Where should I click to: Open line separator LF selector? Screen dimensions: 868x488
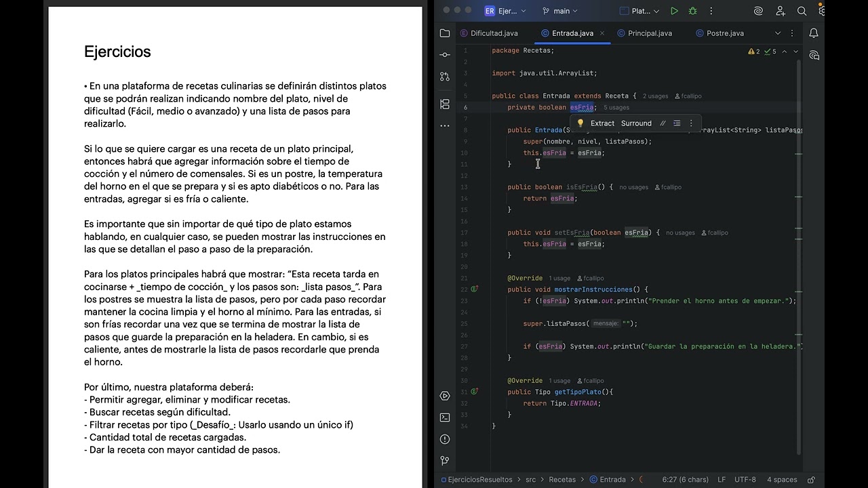point(722,479)
